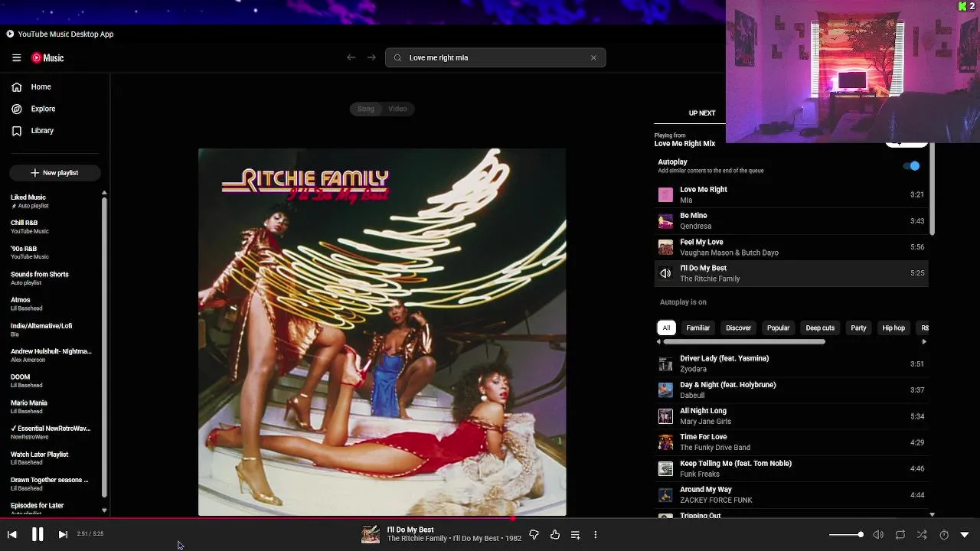The height and width of the screenshot is (551, 980).
Task: Clear the search box text
Action: (x=593, y=57)
